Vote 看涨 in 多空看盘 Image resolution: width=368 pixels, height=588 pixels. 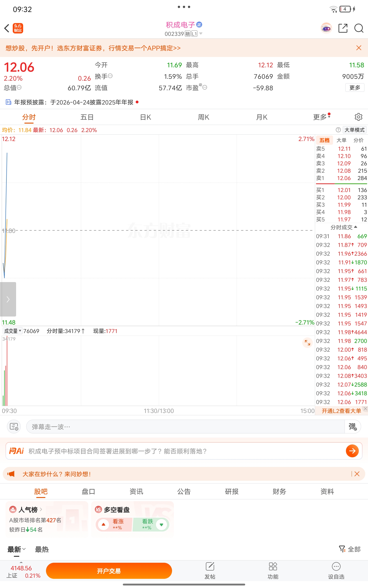(114, 525)
